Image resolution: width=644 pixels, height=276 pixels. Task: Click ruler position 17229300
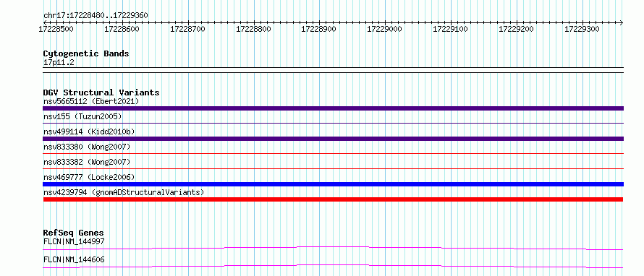(x=582, y=29)
